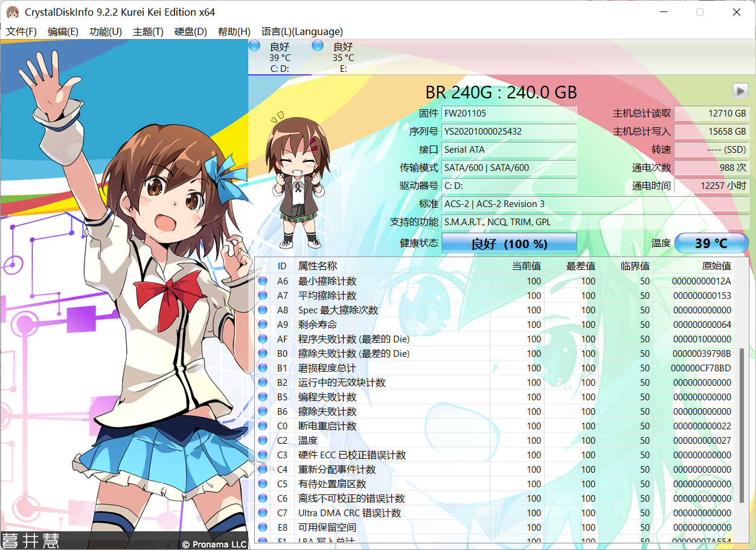Click status orb for attribute AF row

(x=263, y=339)
